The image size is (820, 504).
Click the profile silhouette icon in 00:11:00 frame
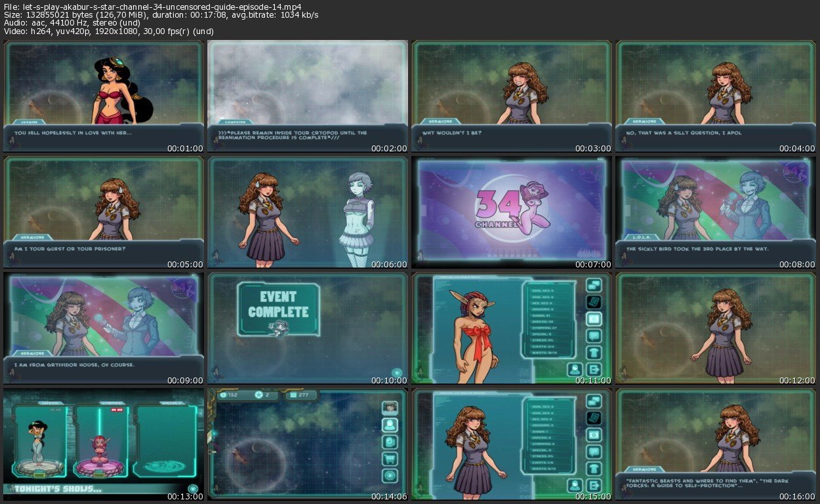point(575,370)
